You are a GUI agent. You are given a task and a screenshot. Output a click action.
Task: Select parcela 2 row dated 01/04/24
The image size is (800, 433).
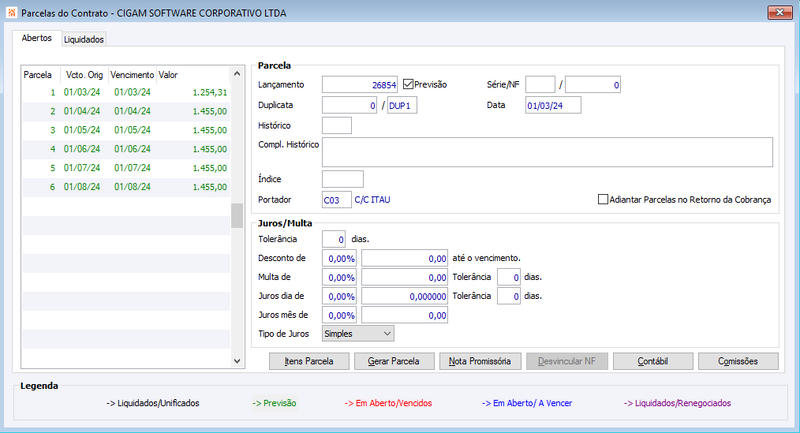tap(126, 111)
